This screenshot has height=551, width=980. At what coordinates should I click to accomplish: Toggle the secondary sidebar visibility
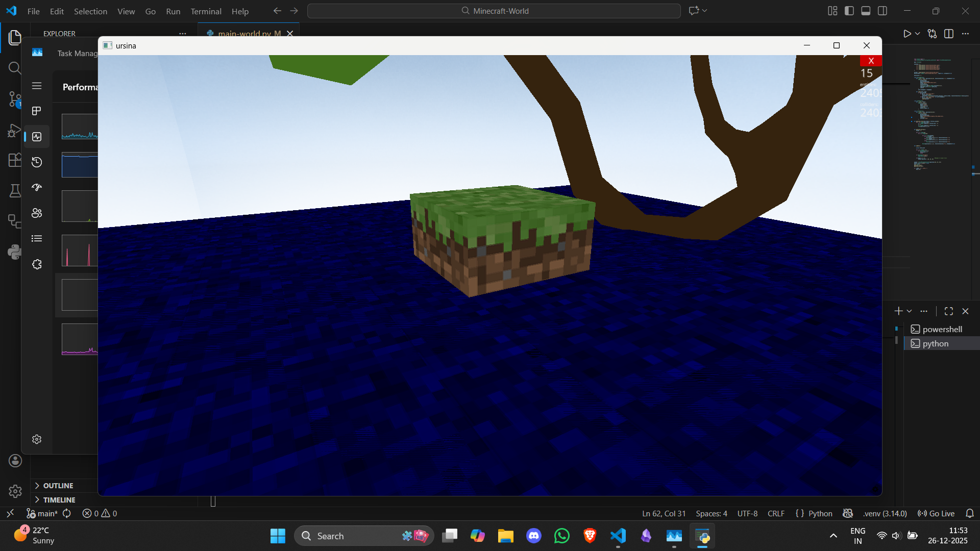883,10
